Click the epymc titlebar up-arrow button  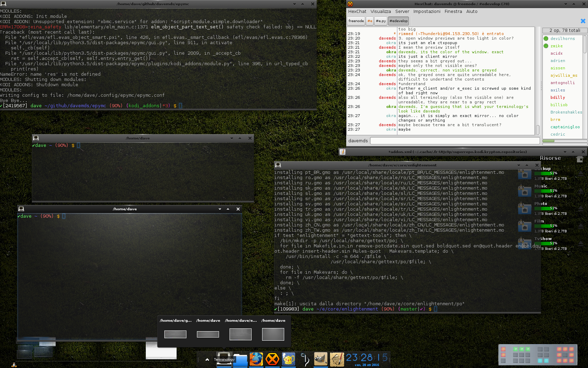(x=302, y=4)
